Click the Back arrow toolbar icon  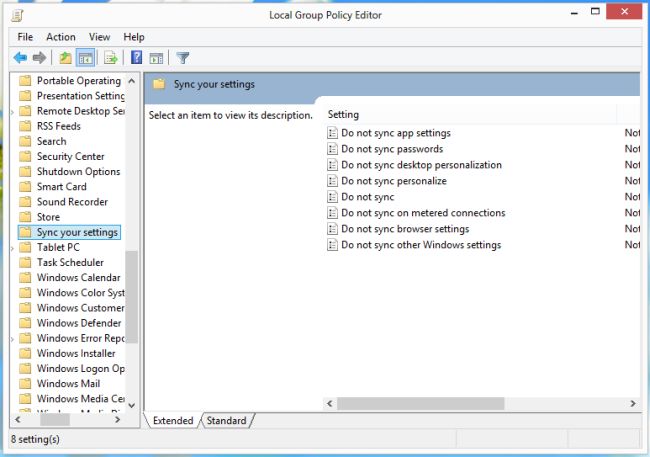coord(20,58)
